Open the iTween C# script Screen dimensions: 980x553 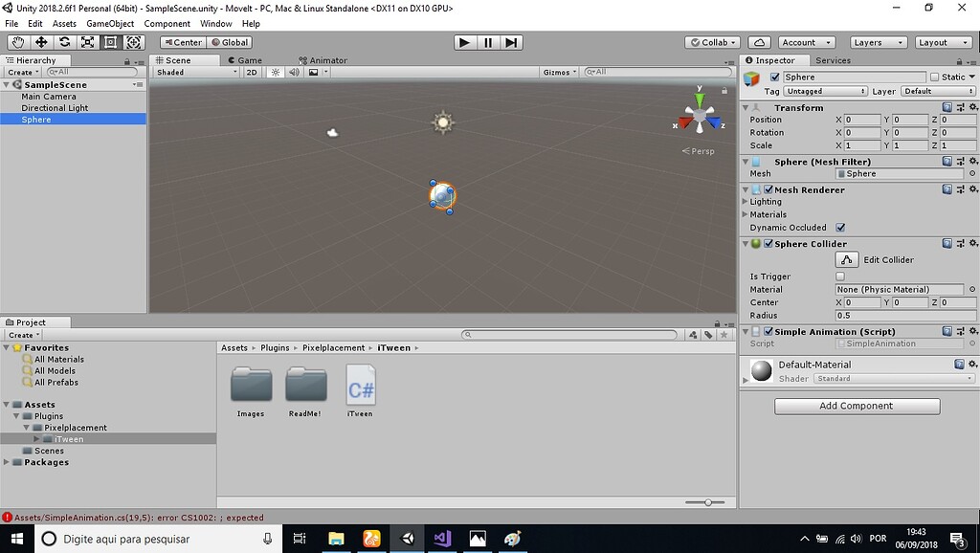point(360,386)
